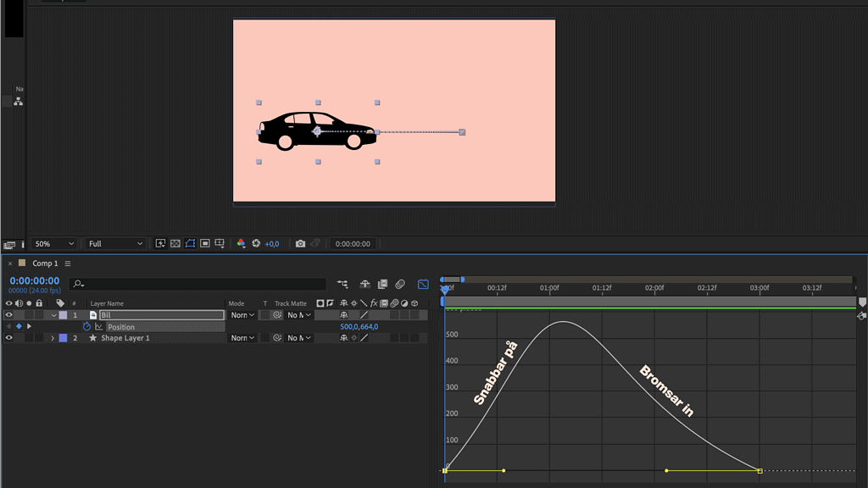Select the Position property
Screen dimensions: 868x488
coord(121,327)
